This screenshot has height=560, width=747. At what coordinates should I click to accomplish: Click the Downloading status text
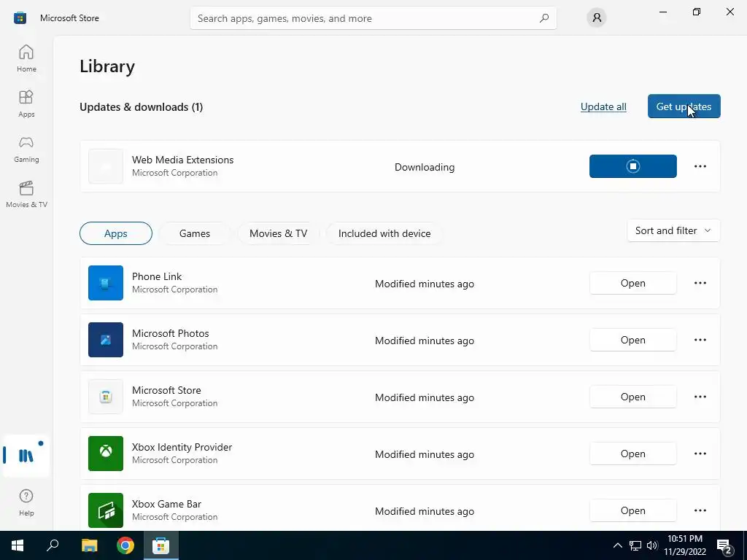click(x=425, y=167)
